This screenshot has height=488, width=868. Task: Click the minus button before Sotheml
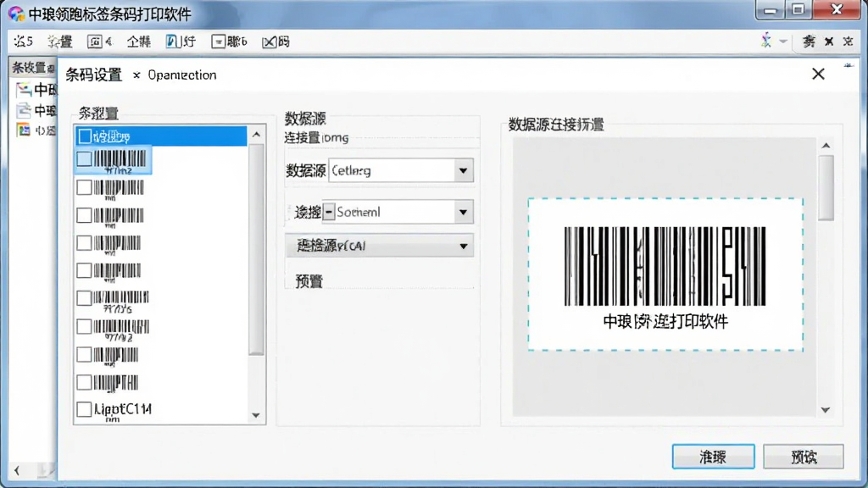tap(329, 212)
